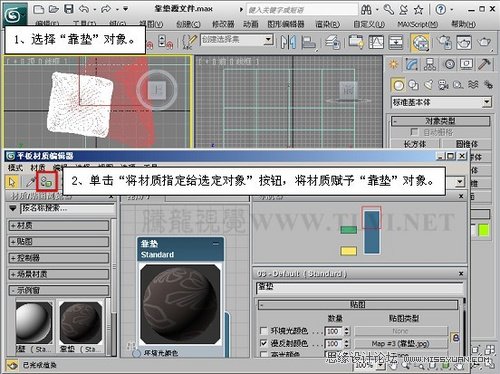
Task: Collapse the 贴图 rollout in parameters
Action: click(358, 305)
